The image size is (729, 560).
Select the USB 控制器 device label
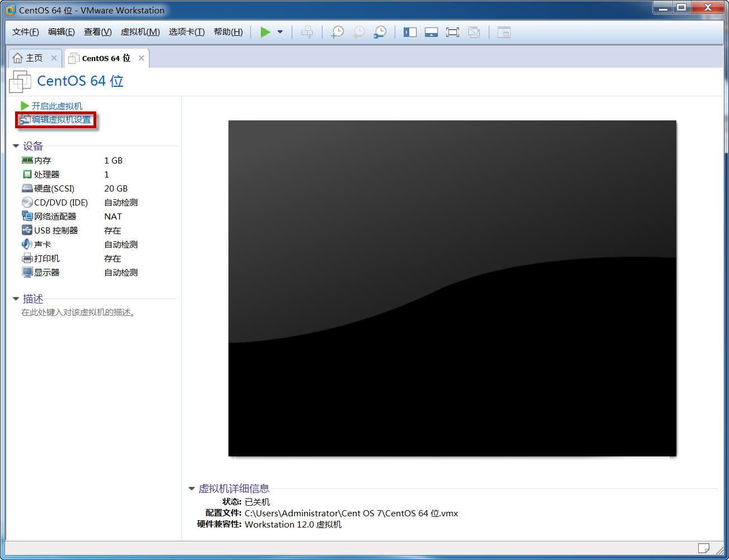56,230
